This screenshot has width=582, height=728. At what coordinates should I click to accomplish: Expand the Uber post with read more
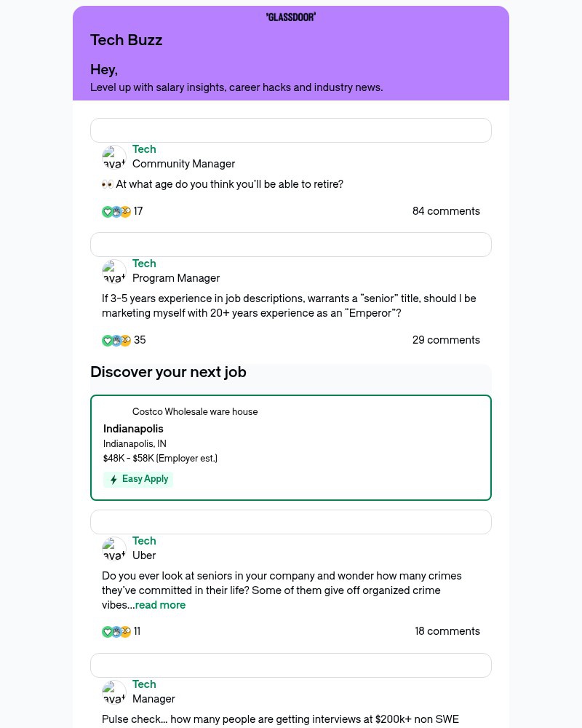pos(160,605)
